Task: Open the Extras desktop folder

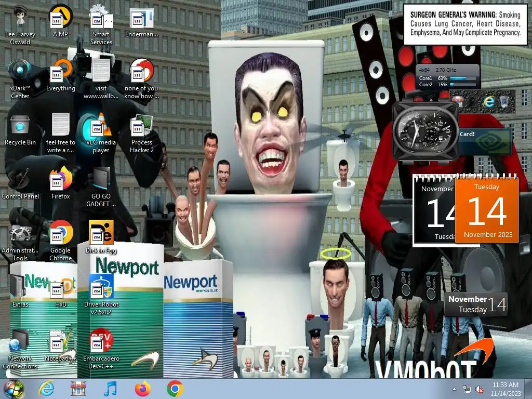Action: (20, 292)
